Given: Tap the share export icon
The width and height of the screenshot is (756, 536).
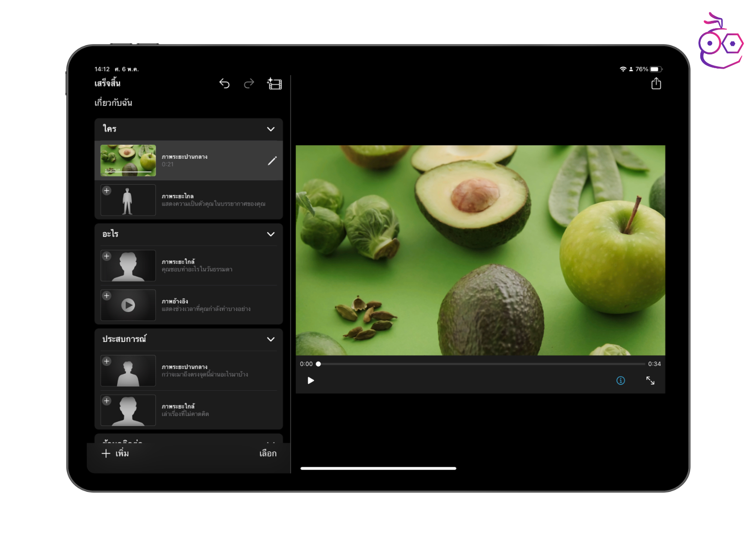Looking at the screenshot, I should pyautogui.click(x=656, y=84).
